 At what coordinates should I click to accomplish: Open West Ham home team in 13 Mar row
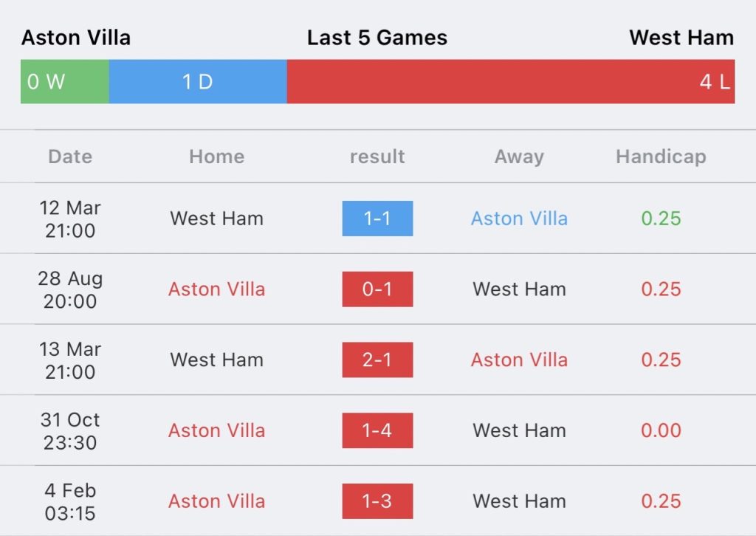click(x=216, y=360)
